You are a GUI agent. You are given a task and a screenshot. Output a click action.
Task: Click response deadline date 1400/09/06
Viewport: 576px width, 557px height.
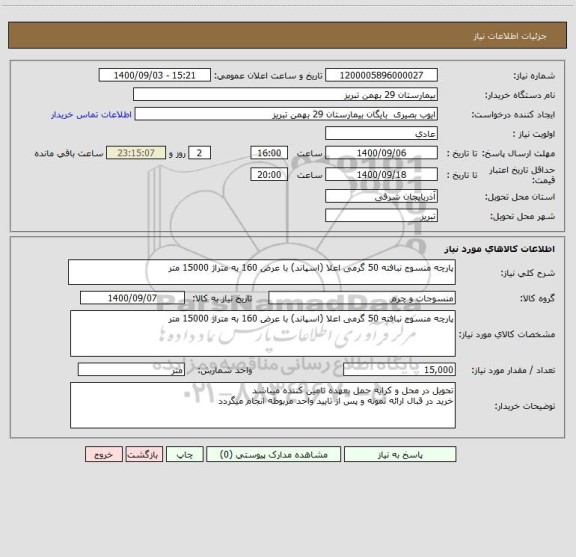click(381, 153)
